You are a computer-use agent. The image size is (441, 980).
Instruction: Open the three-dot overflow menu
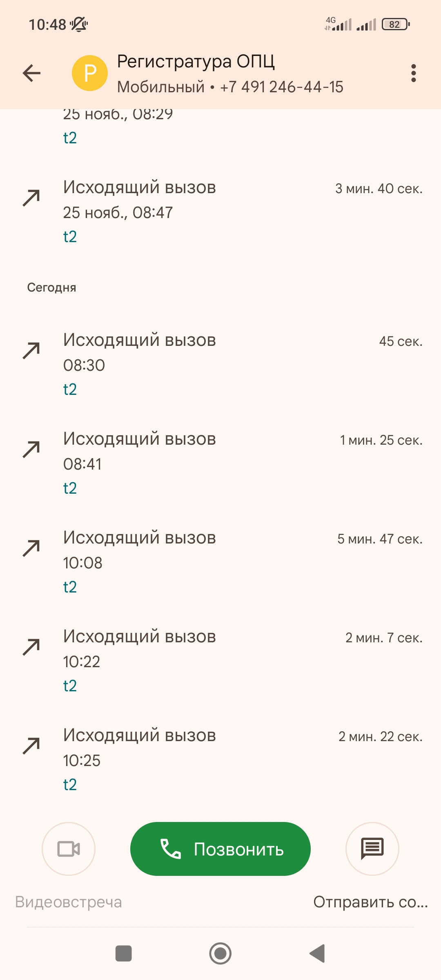coord(413,73)
